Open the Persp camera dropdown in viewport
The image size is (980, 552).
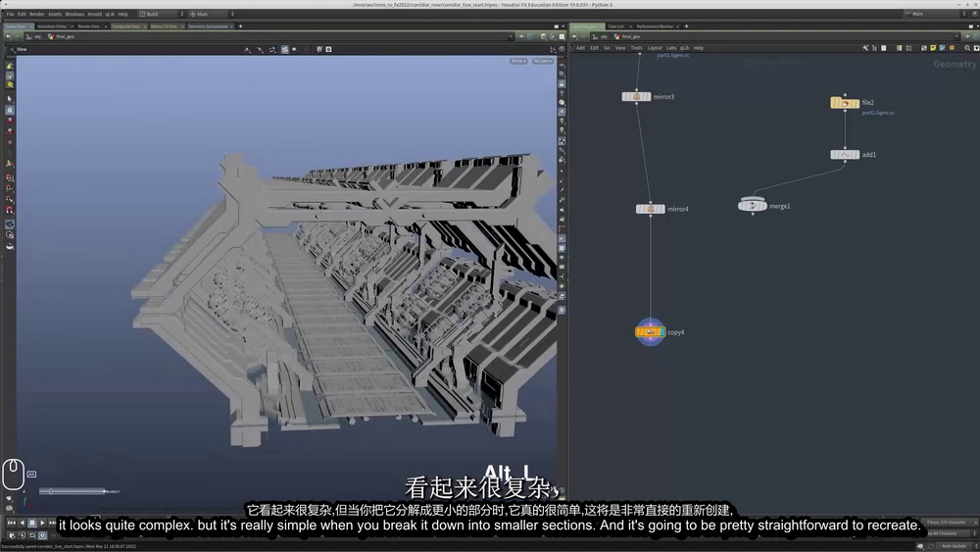[518, 61]
